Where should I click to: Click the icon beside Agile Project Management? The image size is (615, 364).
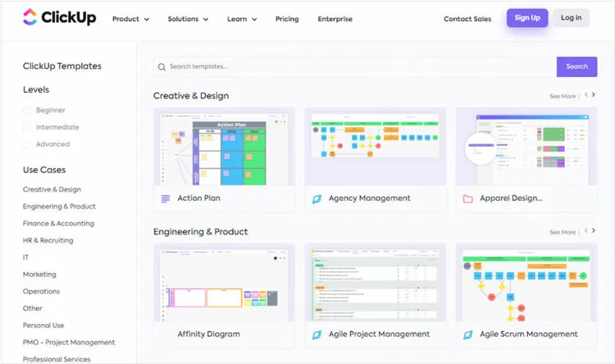pos(317,334)
